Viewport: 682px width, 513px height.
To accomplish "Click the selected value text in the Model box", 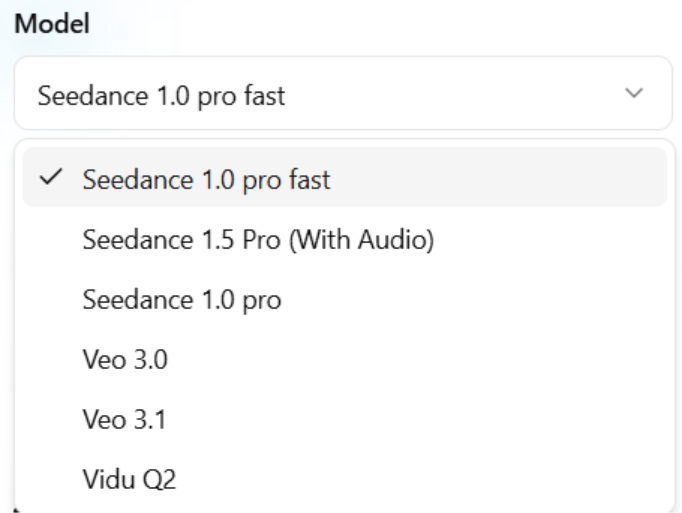I will (160, 96).
